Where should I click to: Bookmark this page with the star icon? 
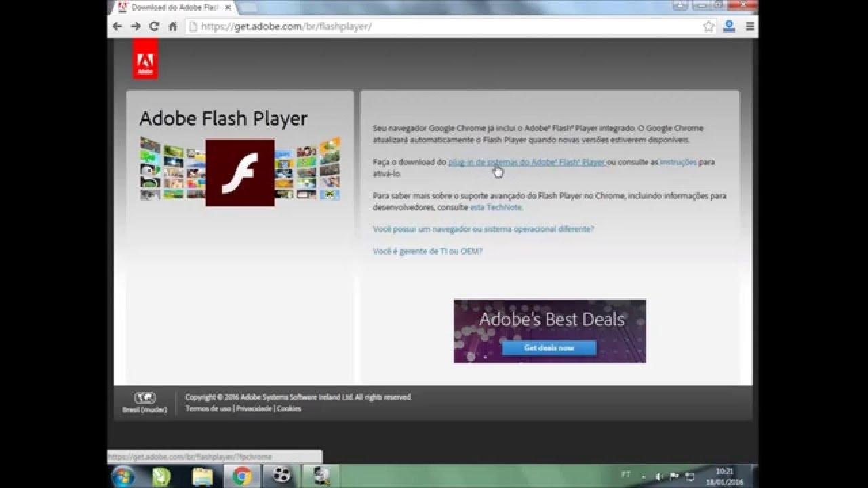coord(709,26)
